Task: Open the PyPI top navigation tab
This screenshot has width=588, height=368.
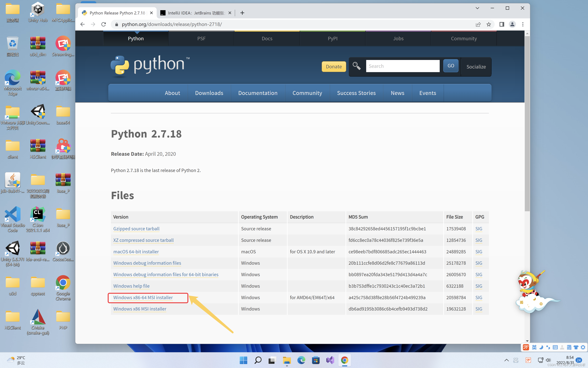Action: (332, 38)
